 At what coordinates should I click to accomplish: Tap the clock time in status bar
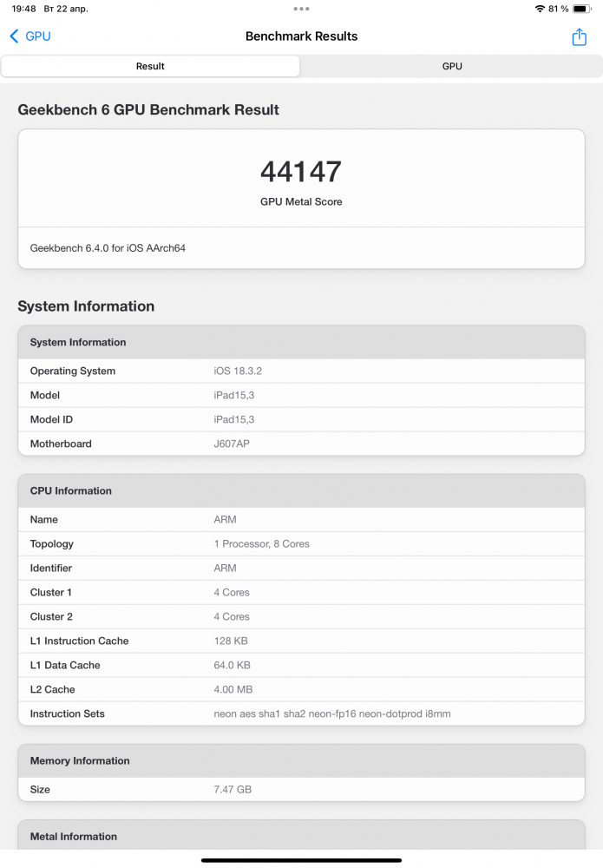tap(24, 9)
